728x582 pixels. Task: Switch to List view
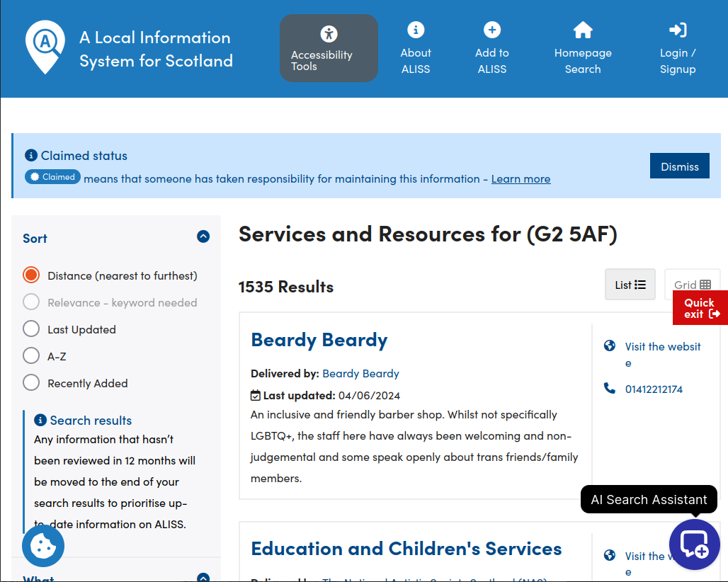point(630,285)
